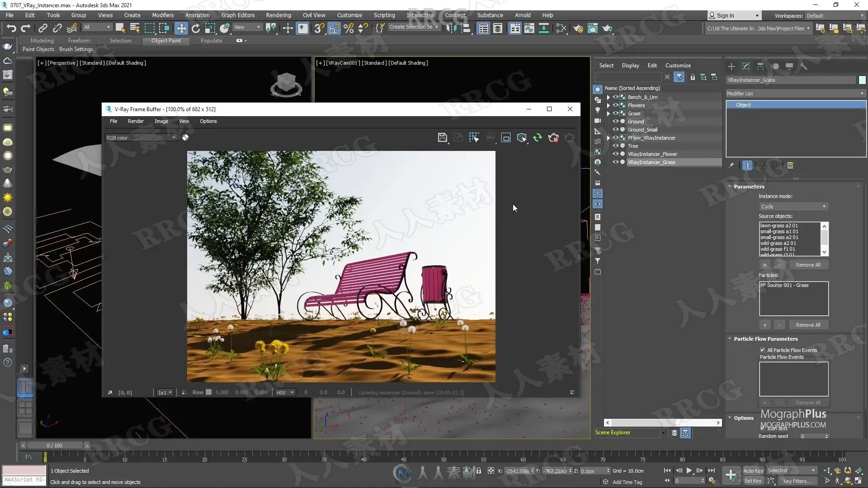Click the object color swatch beside VRayInstancer_Grass
Image resolution: width=868 pixels, height=488 pixels.
862,80
